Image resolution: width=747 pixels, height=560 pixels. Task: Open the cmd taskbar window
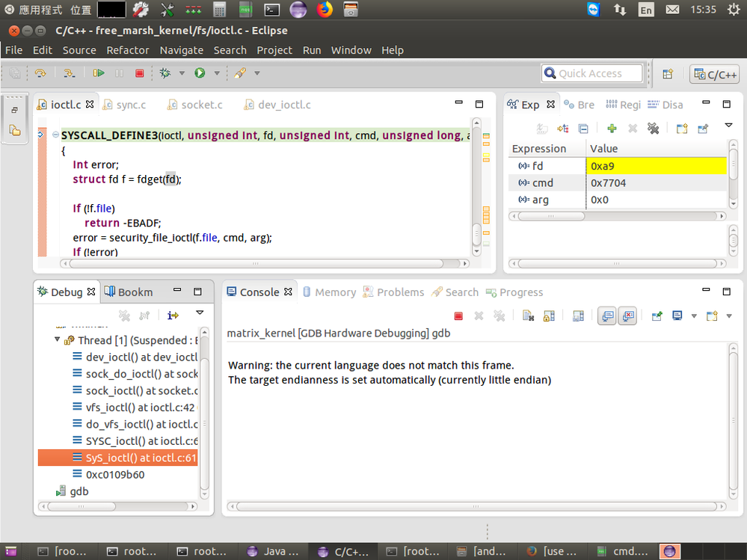(x=623, y=552)
